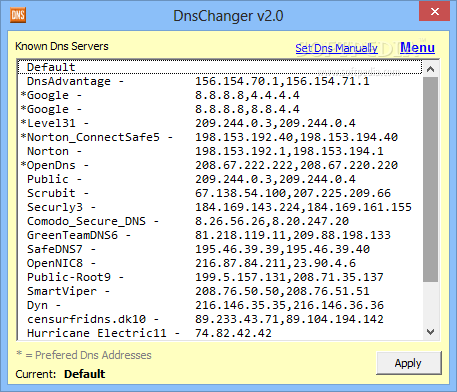457x392 pixels.
Task: Select the SmartViper server row
Action: pos(220,291)
